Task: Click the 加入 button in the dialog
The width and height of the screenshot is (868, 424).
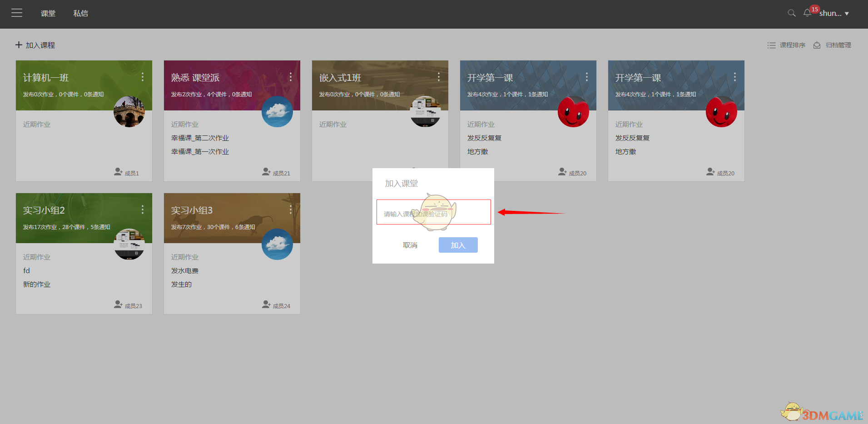Action: point(458,244)
